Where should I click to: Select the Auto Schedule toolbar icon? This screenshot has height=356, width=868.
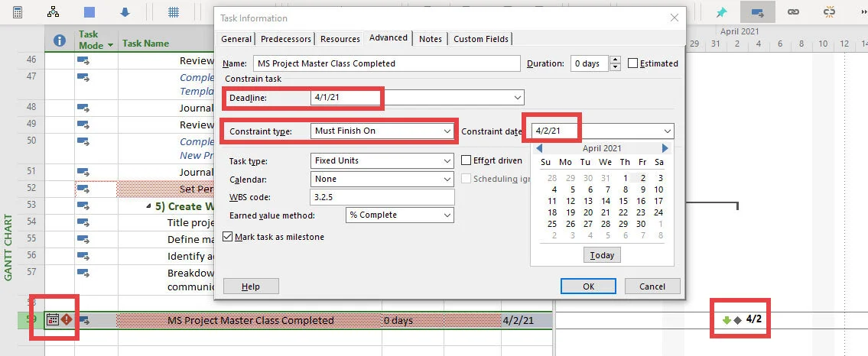tap(757, 12)
